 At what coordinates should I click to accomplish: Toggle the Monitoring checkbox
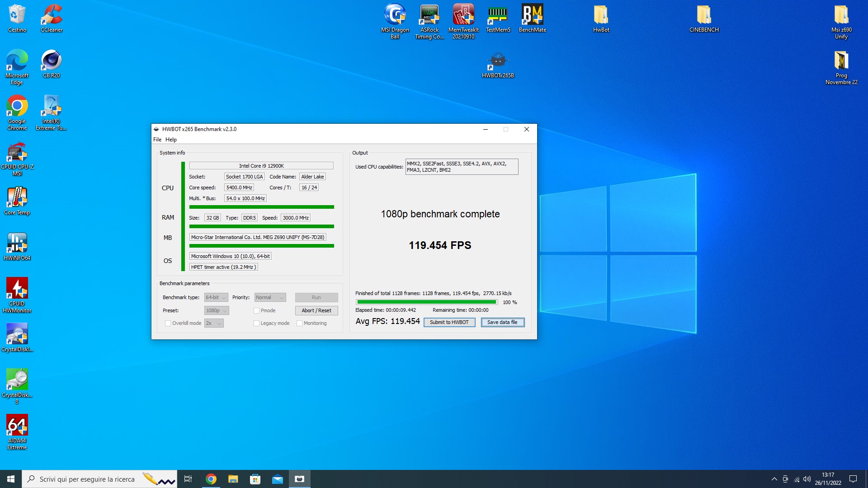(x=299, y=323)
